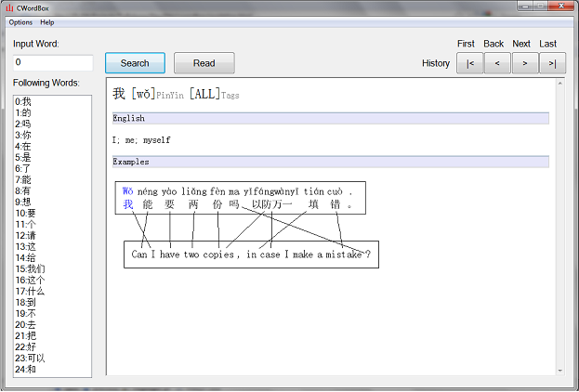Click the Examples section header

[x=331, y=162]
